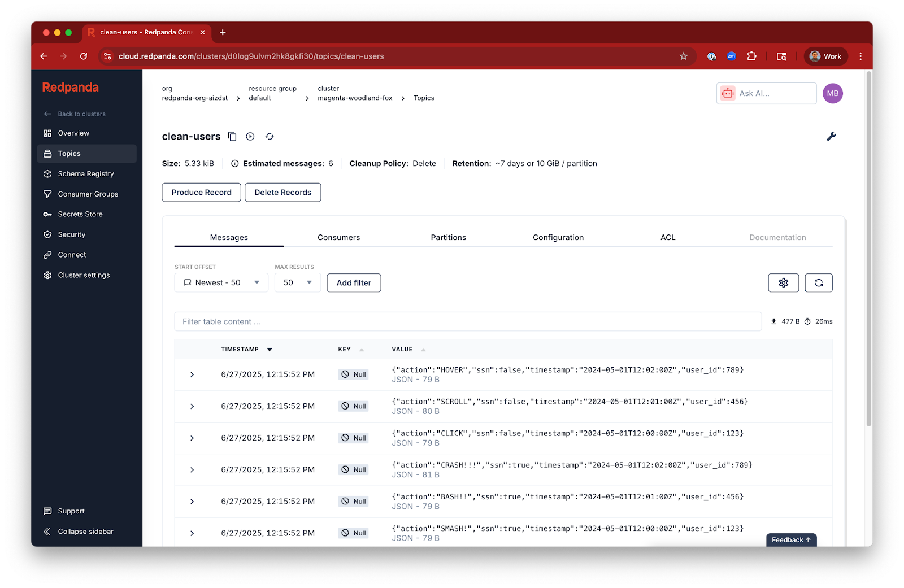
Task: Go back to clusters
Action: tap(75, 114)
